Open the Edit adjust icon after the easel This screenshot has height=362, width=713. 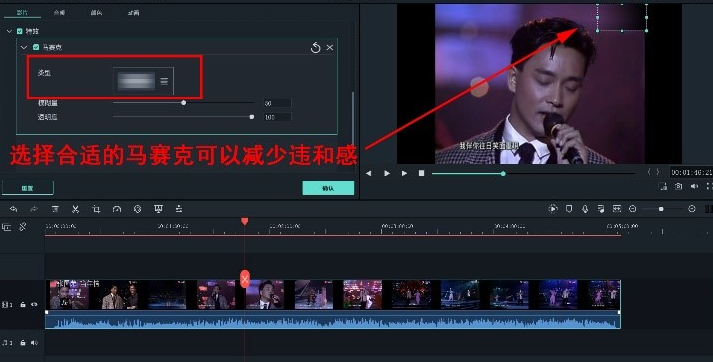tap(179, 209)
